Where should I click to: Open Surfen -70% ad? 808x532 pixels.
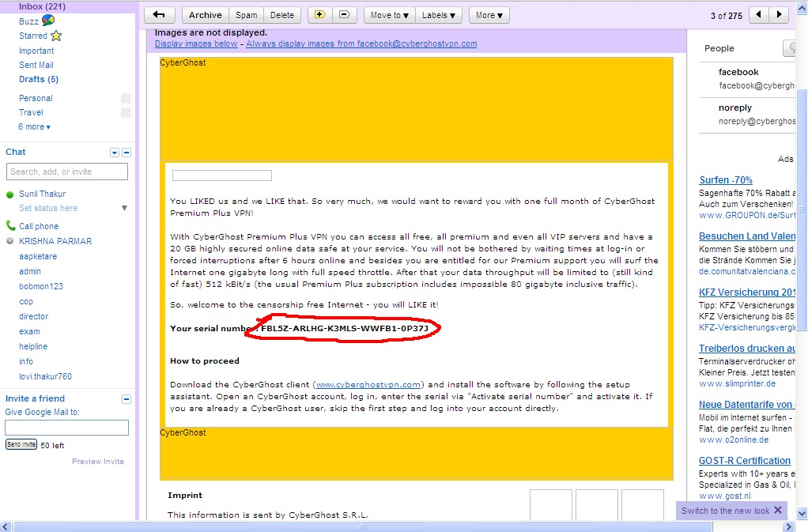pos(726,179)
